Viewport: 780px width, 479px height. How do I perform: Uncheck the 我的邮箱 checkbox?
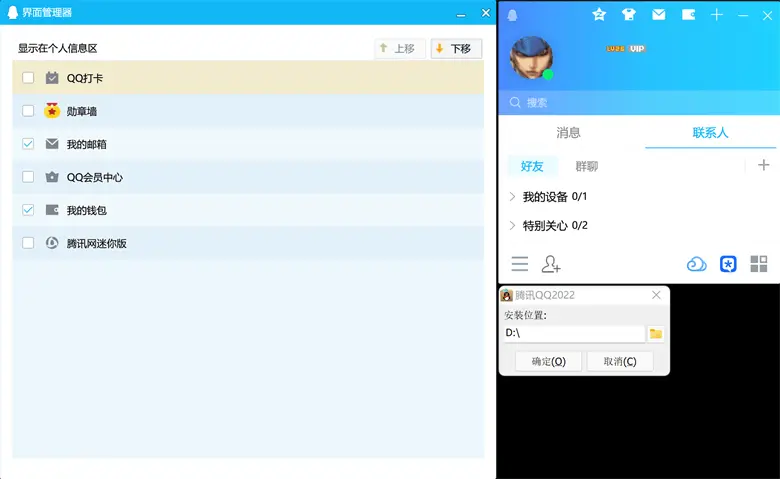point(28,144)
